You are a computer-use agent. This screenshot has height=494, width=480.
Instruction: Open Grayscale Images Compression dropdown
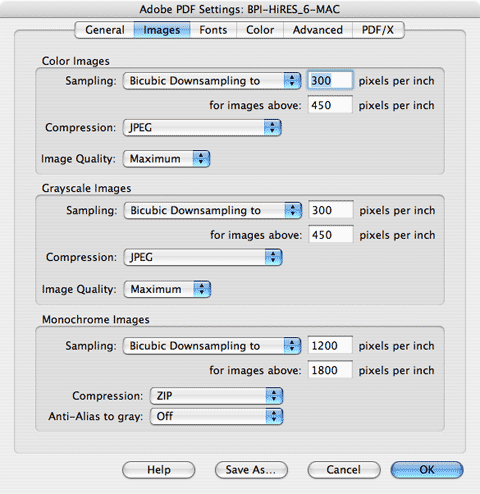coord(203,257)
